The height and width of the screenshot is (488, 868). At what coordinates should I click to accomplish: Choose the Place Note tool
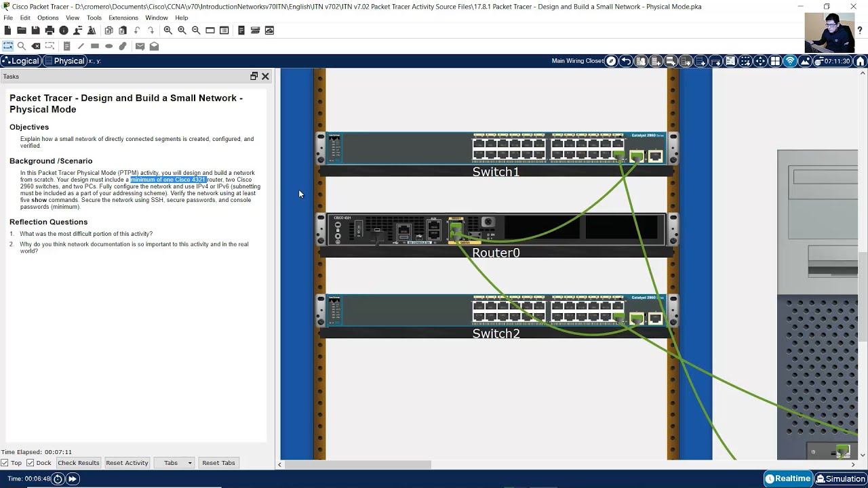point(66,46)
